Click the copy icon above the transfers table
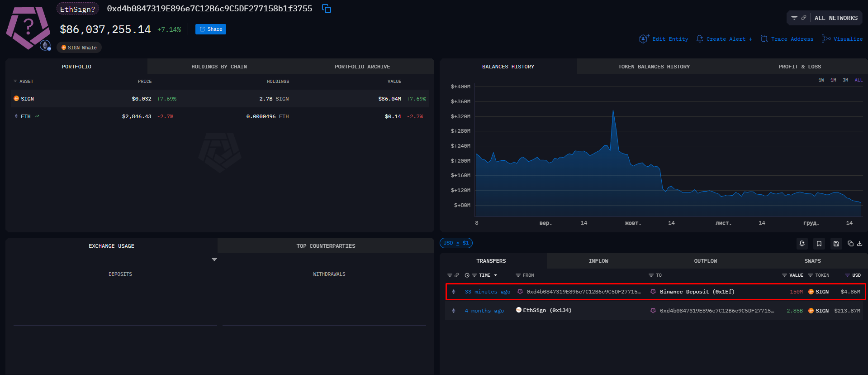Screen dimensions: 868x375 (850, 244)
